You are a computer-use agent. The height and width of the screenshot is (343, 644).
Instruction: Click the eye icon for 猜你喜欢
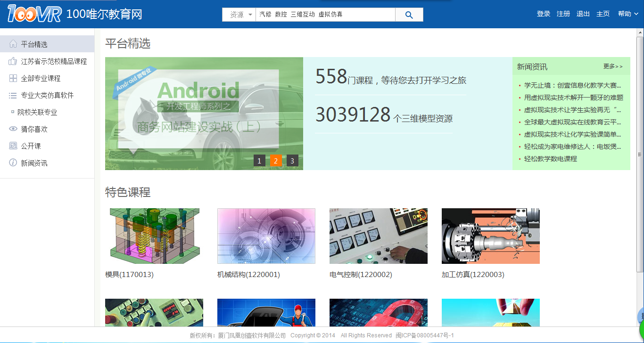click(x=13, y=129)
